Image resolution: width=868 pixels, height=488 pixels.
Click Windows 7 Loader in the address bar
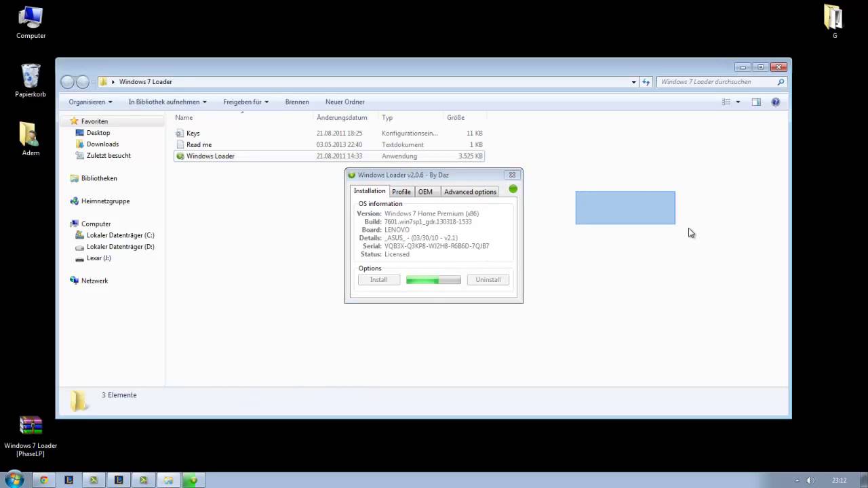[x=146, y=82]
